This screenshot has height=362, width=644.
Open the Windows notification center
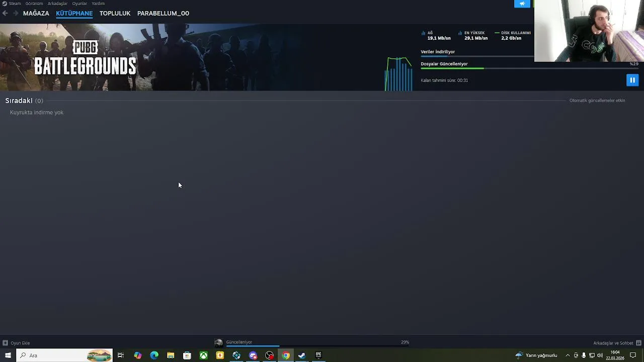pyautogui.click(x=633, y=355)
